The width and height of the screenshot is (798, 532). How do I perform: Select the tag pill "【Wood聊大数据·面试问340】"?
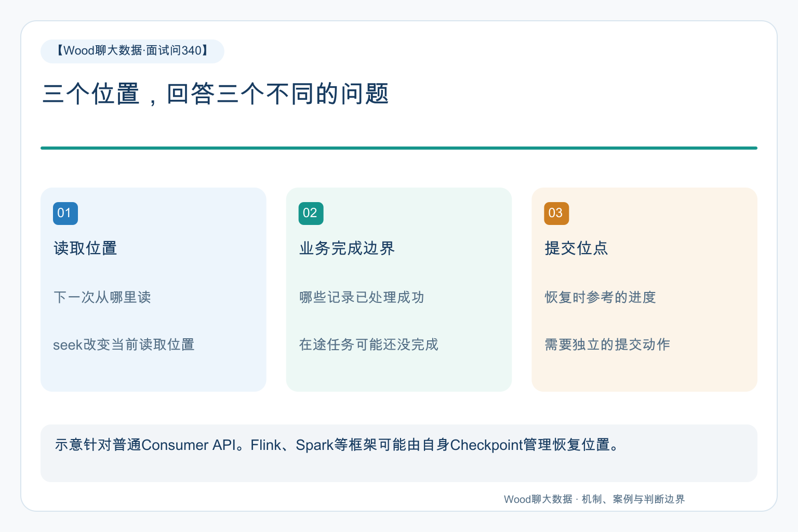pyautogui.click(x=132, y=51)
